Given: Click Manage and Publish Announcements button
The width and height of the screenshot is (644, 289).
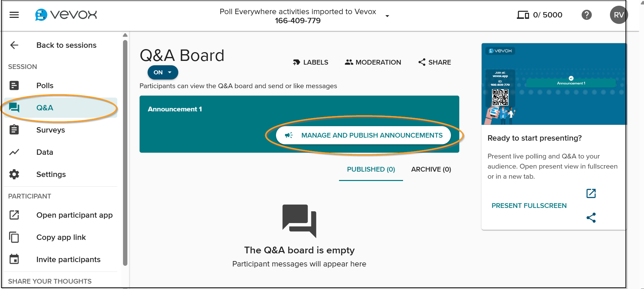Looking at the screenshot, I should [363, 135].
